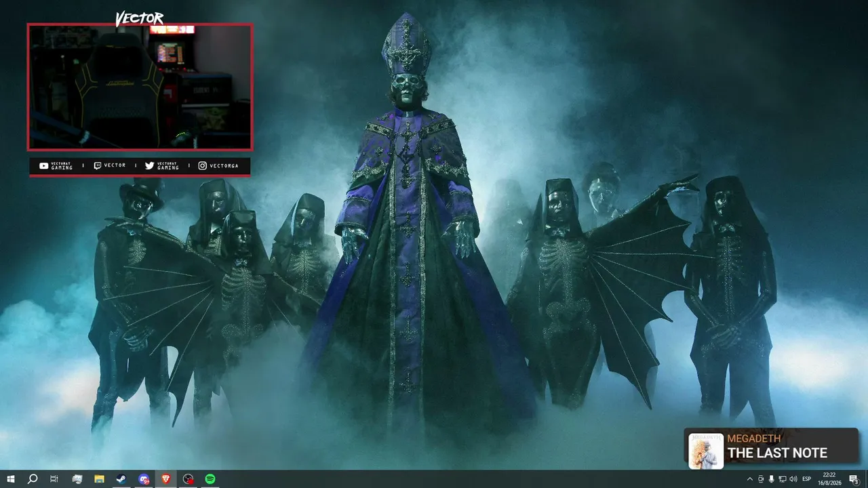The height and width of the screenshot is (488, 868).
Task: Change the ESP input language indicator
Action: [807, 479]
